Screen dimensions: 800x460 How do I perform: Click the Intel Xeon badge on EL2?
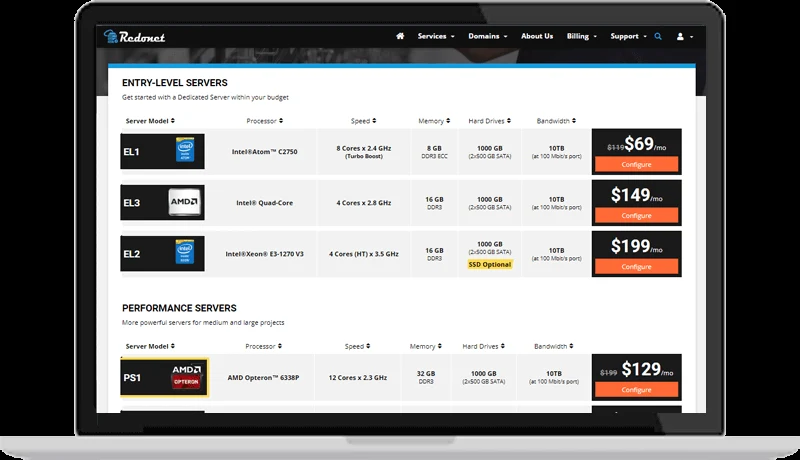pyautogui.click(x=185, y=252)
